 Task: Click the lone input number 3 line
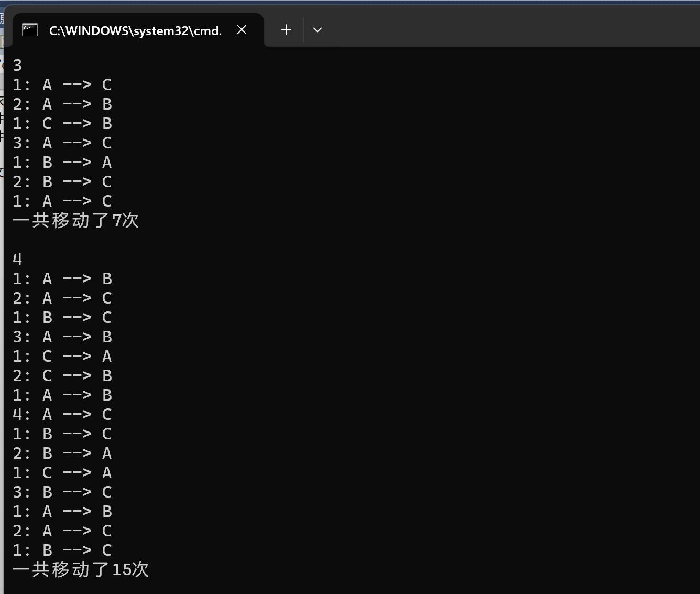point(17,66)
